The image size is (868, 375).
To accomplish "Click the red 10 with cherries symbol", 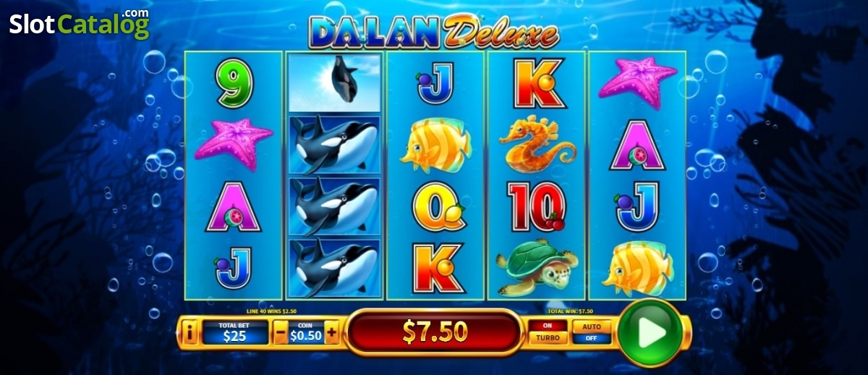I will pos(537,206).
